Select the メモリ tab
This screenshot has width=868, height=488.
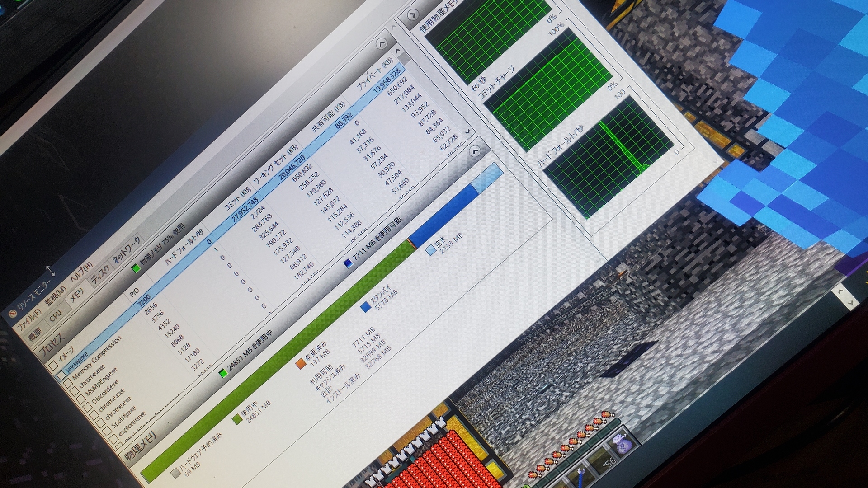pyautogui.click(x=76, y=295)
